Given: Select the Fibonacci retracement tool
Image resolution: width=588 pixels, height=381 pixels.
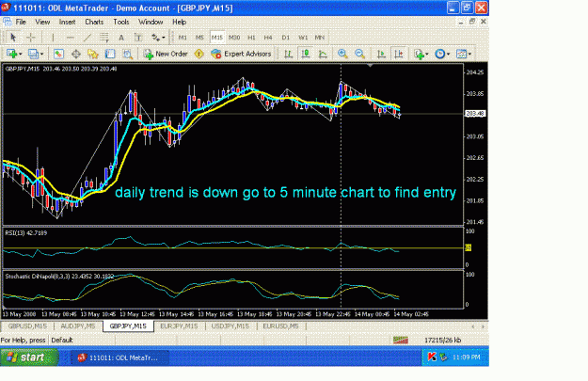Looking at the screenshot, I should (x=103, y=37).
